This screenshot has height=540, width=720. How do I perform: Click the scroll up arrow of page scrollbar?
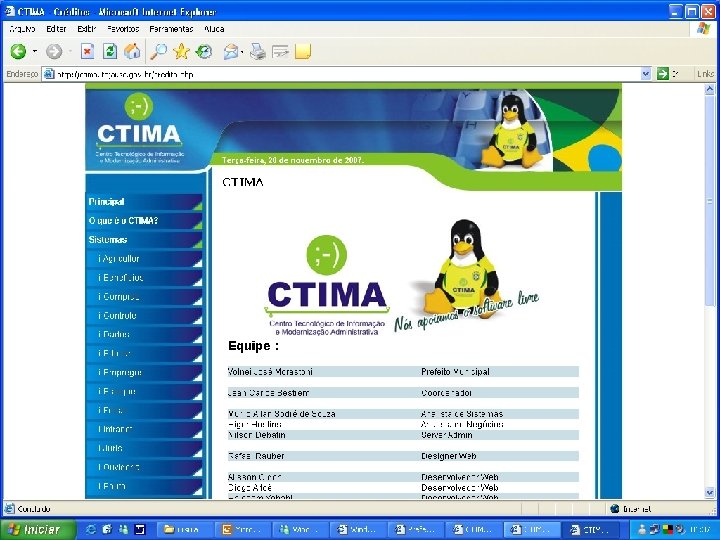click(x=710, y=89)
